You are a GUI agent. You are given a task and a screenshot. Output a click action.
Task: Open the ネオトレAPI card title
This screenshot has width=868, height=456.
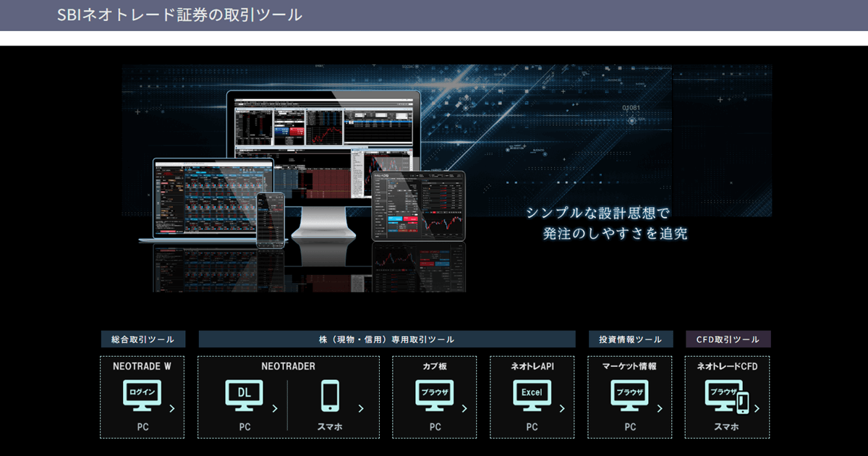[x=532, y=366]
